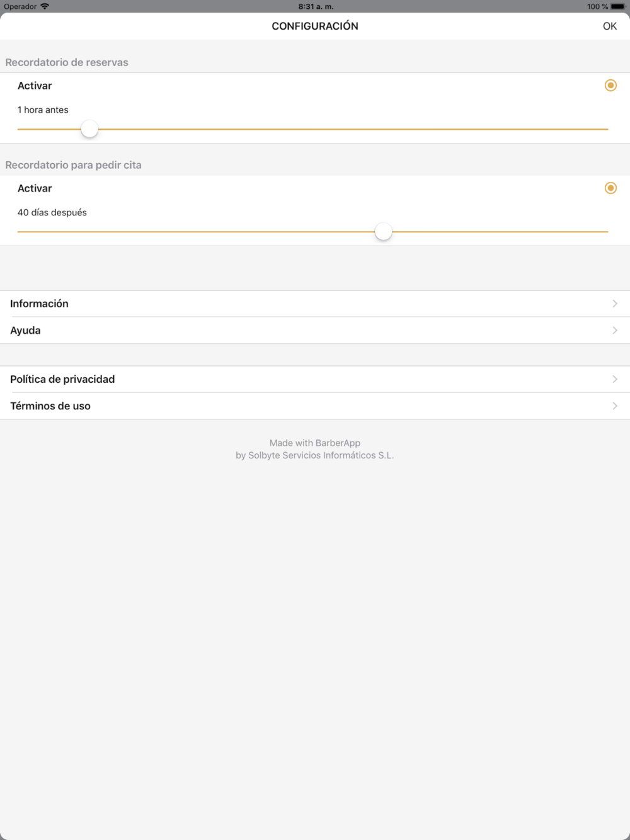This screenshot has width=630, height=840.
Task: Click the reservas slider track near its right end
Action: [x=592, y=129]
